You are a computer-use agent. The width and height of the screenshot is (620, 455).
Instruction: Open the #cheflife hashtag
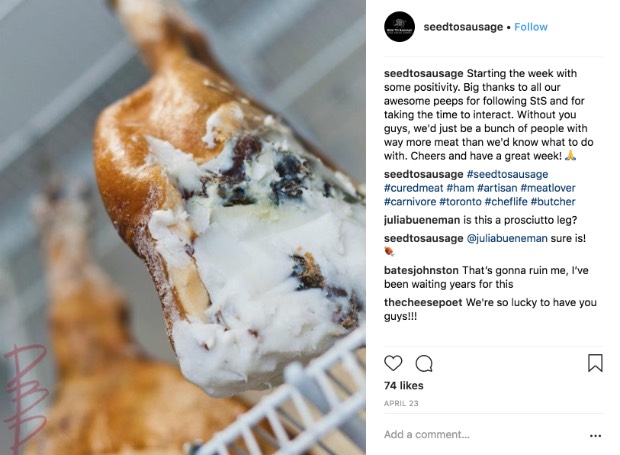pos(506,202)
